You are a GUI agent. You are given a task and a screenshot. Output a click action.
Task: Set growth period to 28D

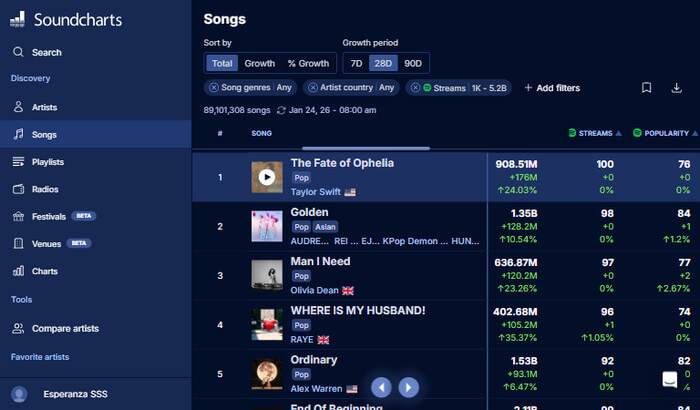point(383,63)
